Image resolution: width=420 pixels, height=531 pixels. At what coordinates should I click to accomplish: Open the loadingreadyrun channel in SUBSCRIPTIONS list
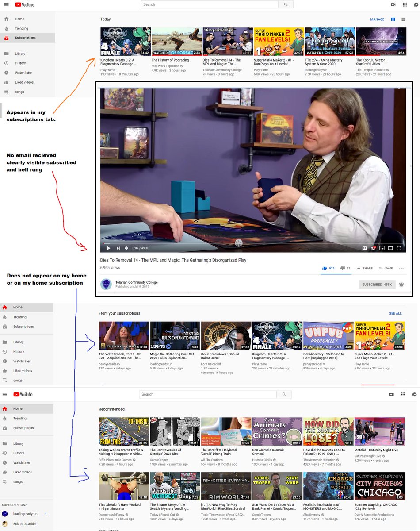[27, 514]
